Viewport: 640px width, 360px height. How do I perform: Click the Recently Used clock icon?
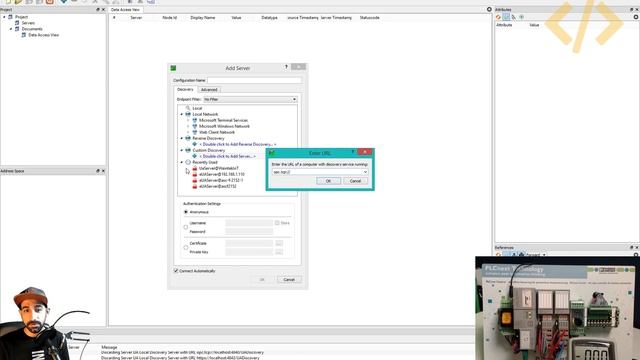tap(188, 162)
